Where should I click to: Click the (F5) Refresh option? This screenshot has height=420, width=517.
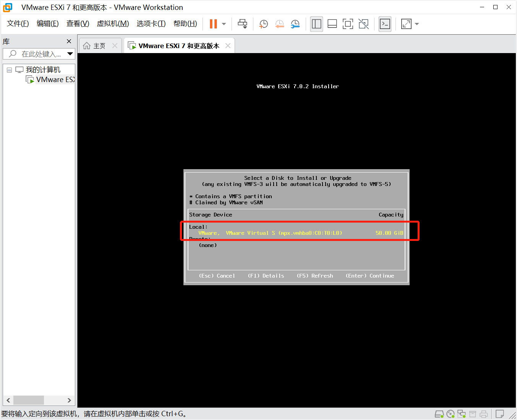315,276
